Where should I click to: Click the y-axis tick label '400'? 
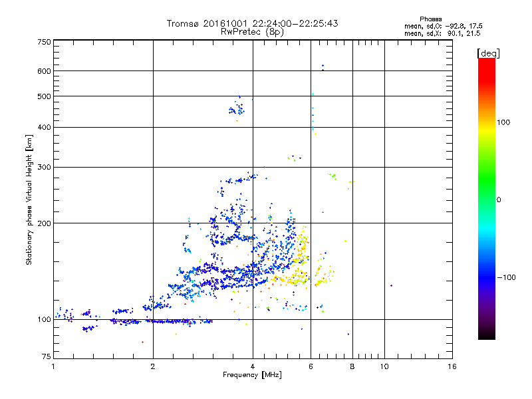point(44,127)
